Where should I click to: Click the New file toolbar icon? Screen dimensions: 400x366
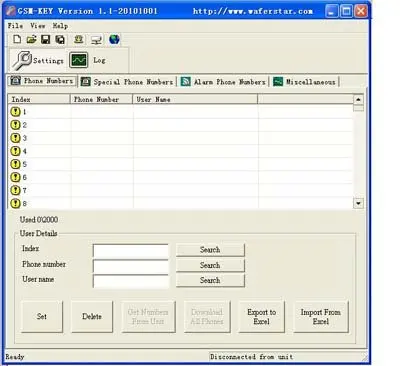click(17, 40)
